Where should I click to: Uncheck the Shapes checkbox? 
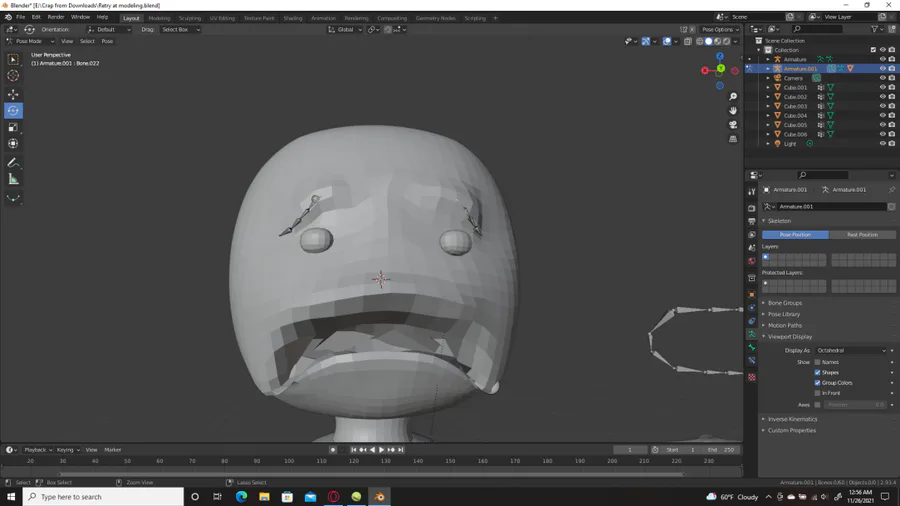pyautogui.click(x=817, y=372)
